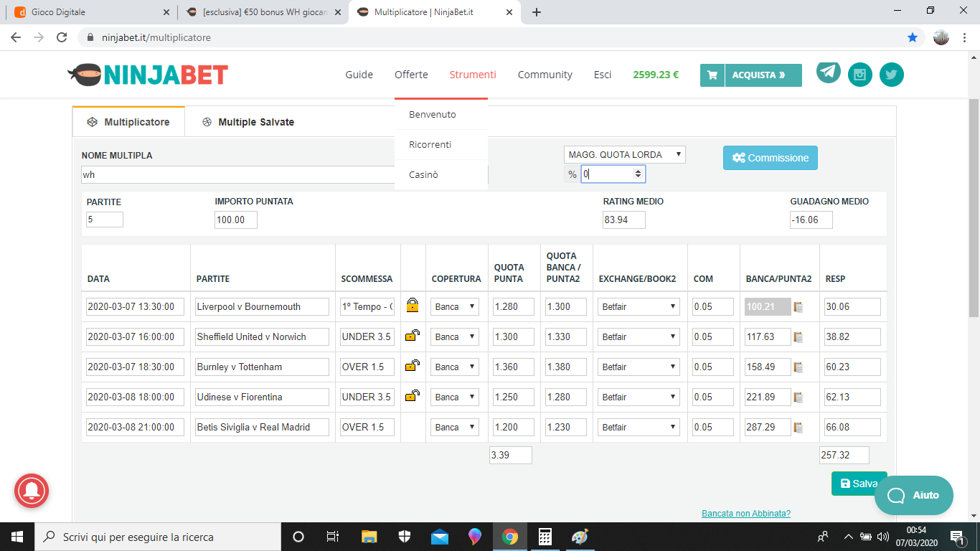Click the NOME MULTIPLA input field
The height and width of the screenshot is (551, 980).
coord(285,175)
